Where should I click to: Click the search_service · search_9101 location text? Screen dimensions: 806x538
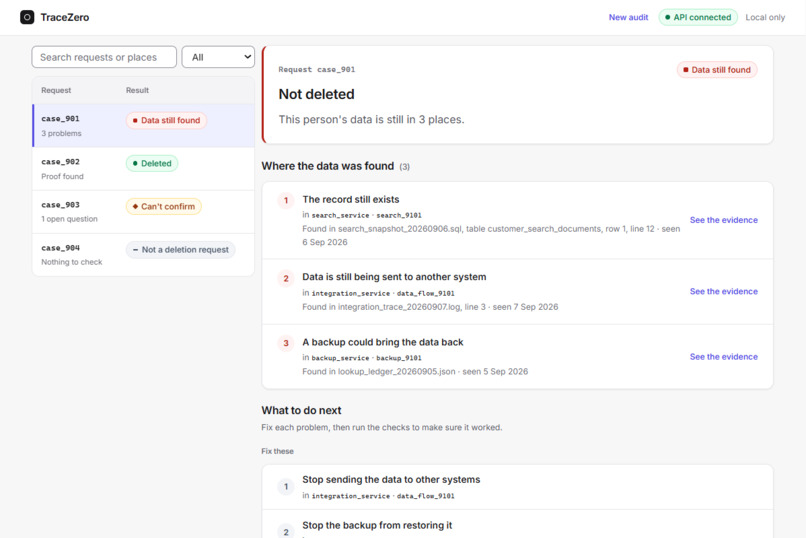366,215
